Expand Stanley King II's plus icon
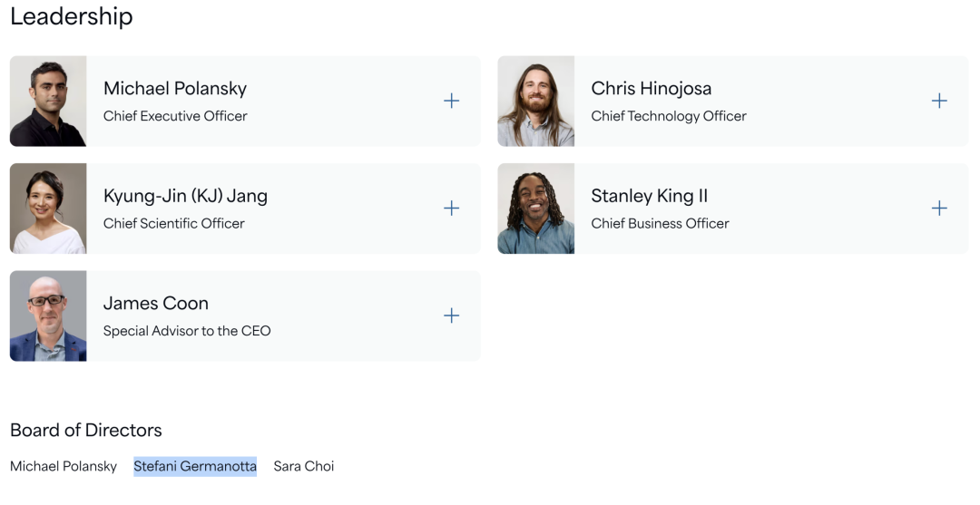The image size is (980, 505). 939,209
